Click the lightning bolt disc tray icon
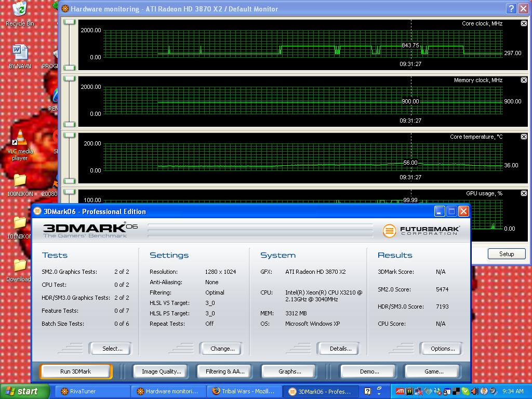This screenshot has height=399, width=532. (x=484, y=391)
